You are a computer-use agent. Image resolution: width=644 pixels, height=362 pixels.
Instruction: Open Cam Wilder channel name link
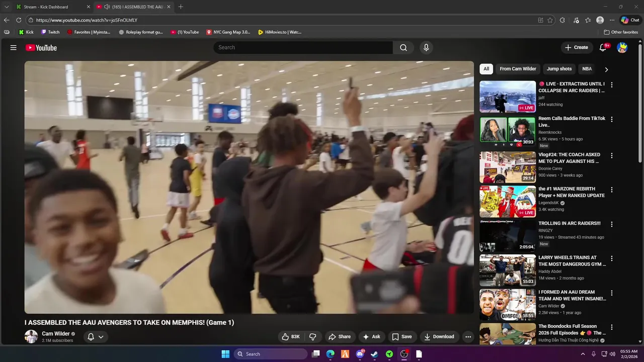[x=56, y=334]
